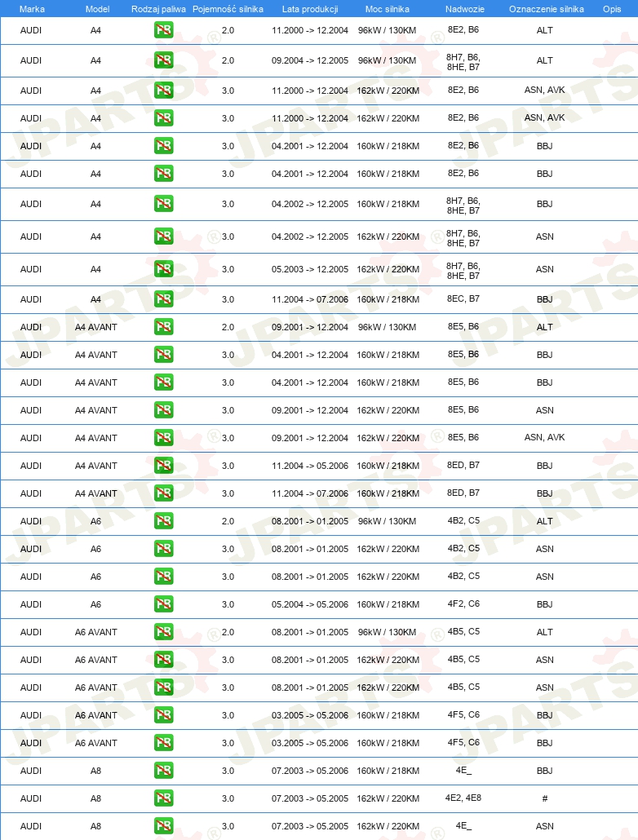The image size is (638, 840).
Task: Click 'A8' model in the 4E2, 4E8 row
Action: point(95,798)
